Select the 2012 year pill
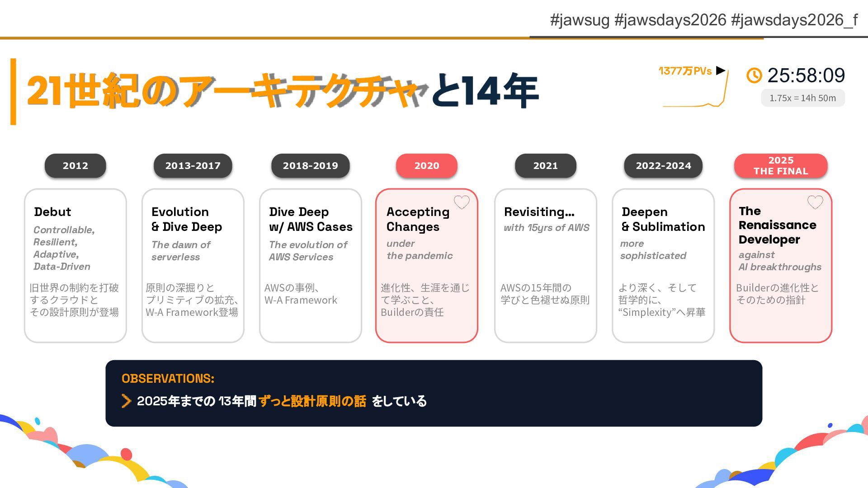 point(75,166)
